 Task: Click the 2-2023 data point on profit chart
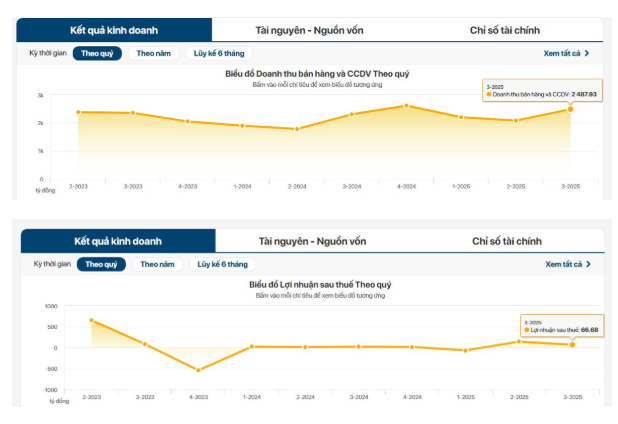tap(91, 321)
